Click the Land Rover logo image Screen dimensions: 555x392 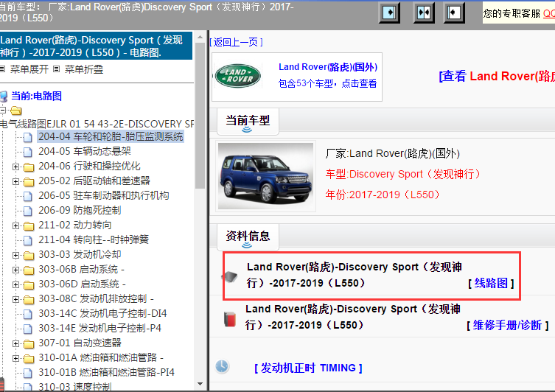pyautogui.click(x=238, y=76)
